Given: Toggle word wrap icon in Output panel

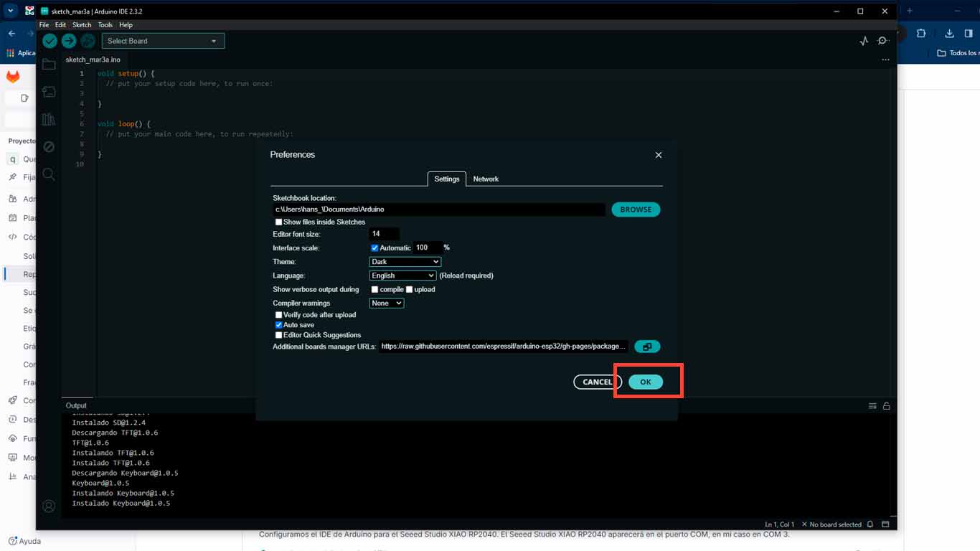Looking at the screenshot, I should coord(872,406).
